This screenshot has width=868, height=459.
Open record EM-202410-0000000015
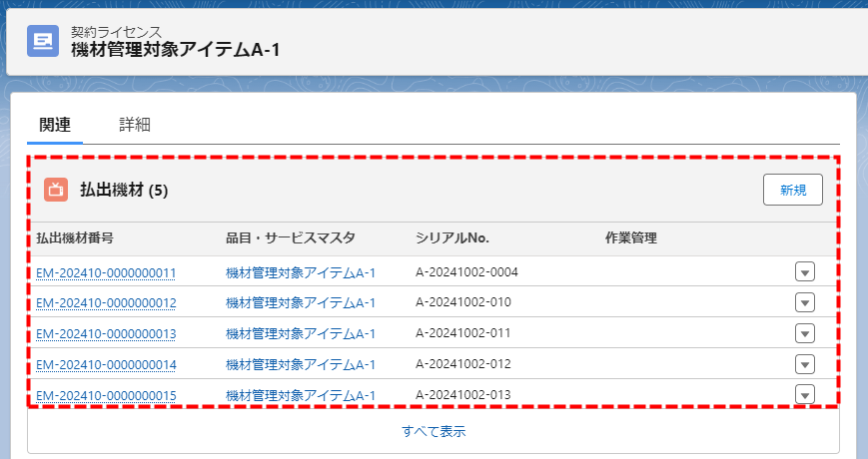tap(106, 395)
